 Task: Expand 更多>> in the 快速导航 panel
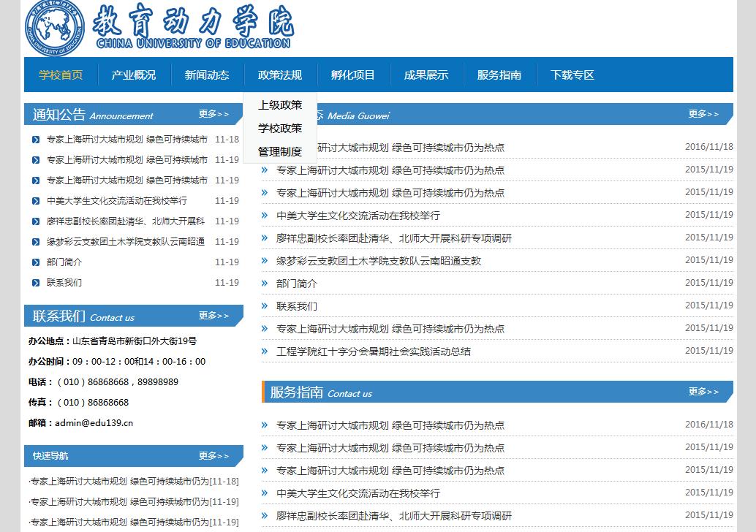(213, 456)
